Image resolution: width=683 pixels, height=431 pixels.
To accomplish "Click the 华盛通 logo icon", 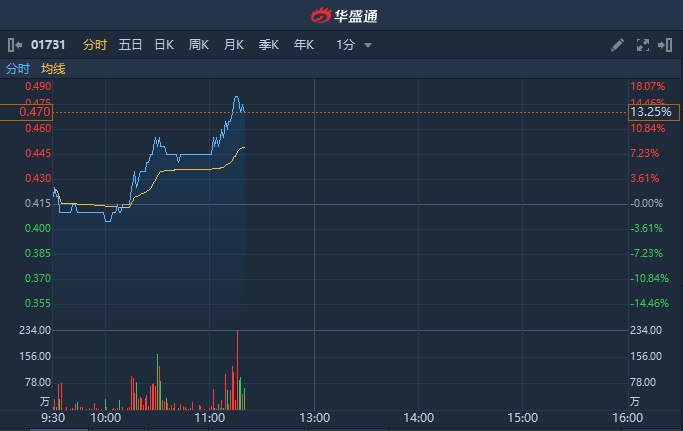I will [320, 16].
